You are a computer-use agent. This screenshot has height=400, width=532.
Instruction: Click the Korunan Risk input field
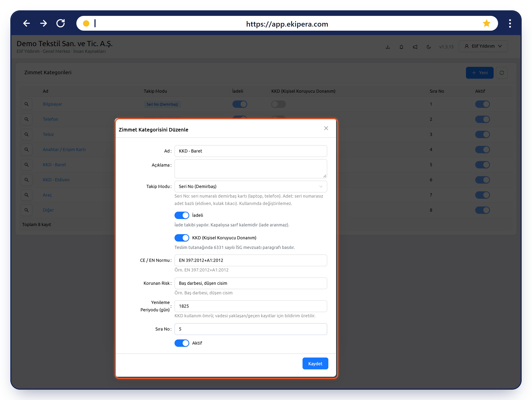click(251, 283)
